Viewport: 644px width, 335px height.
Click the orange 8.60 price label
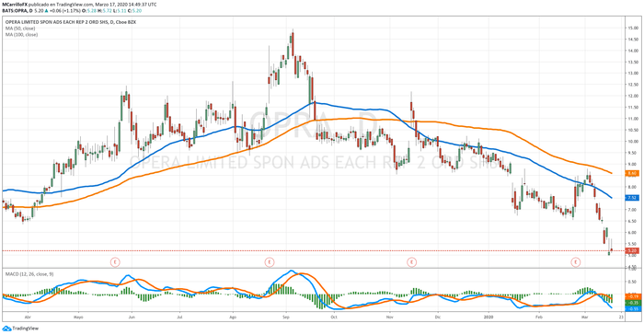(632, 173)
